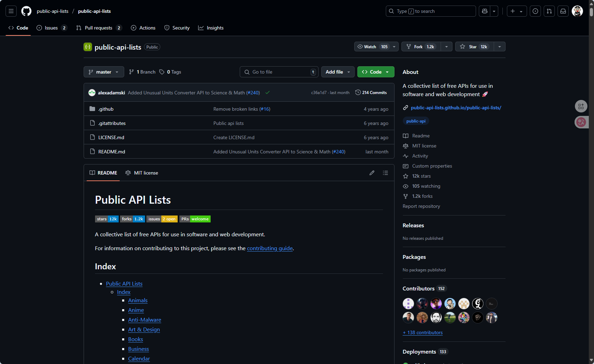Switch to the Insights tab
This screenshot has width=594, height=364.
tap(211, 28)
